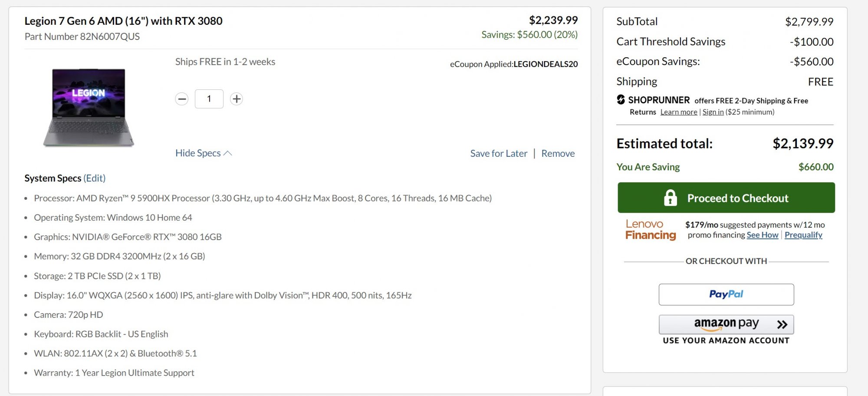Check out using Amazon Pay button
Screen dimensions: 868x396
point(726,324)
